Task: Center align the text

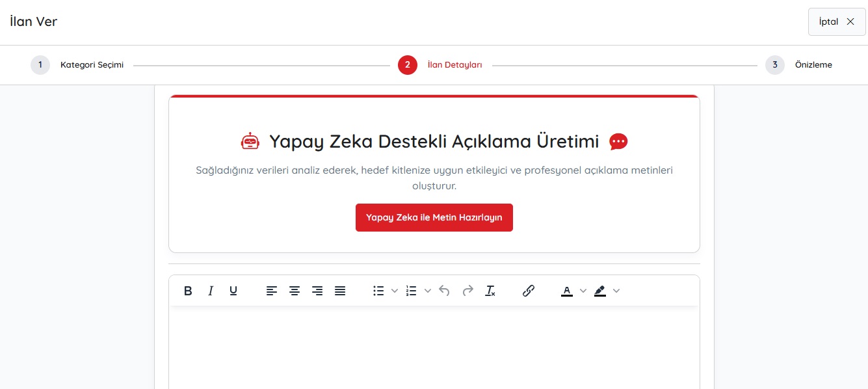Action: click(295, 291)
